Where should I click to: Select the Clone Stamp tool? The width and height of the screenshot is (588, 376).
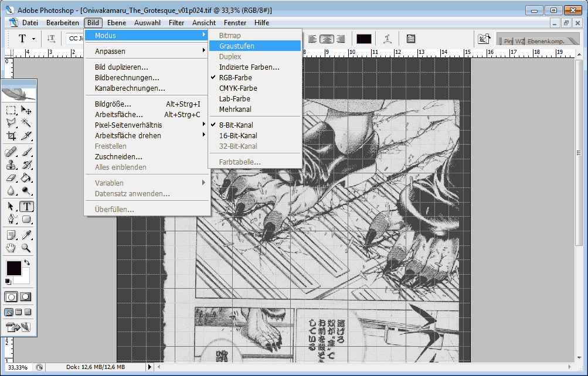(x=11, y=165)
